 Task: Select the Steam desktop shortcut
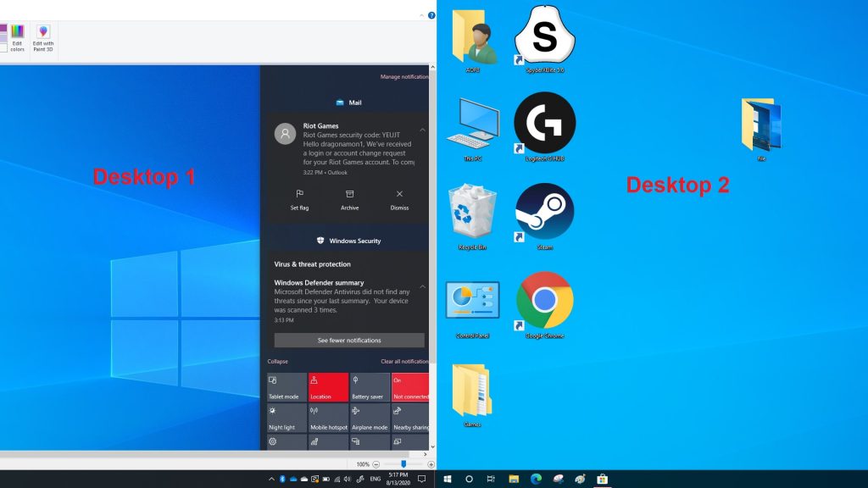pyautogui.click(x=545, y=217)
